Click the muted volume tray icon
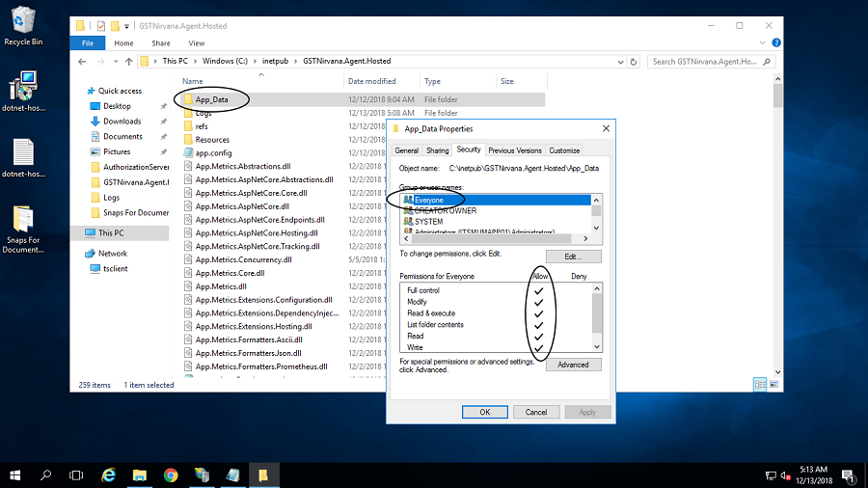This screenshot has width=868, height=488. [x=785, y=475]
